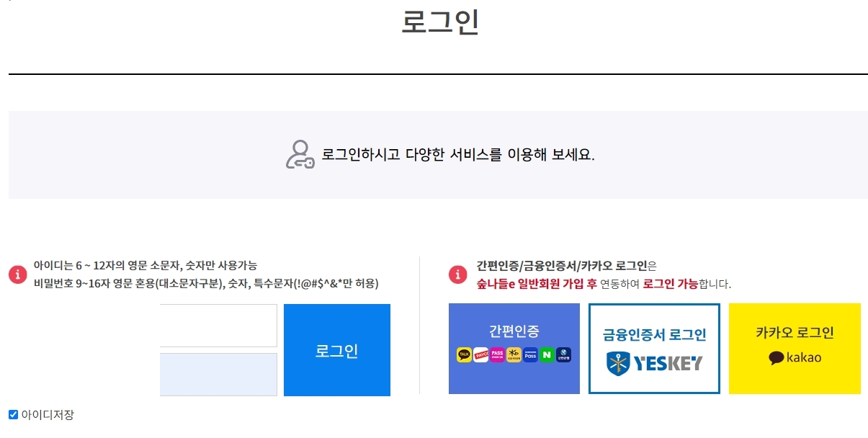Viewport: 868px width, 438px height.
Task: Click the '간편인증/금융인증서/카카오 로그인' bold text
Action: (x=561, y=265)
